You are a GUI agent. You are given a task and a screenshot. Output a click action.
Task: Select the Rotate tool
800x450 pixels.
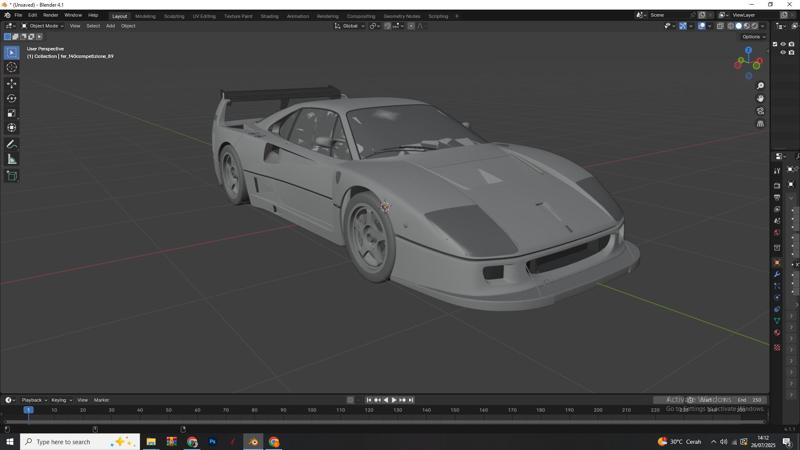12,98
